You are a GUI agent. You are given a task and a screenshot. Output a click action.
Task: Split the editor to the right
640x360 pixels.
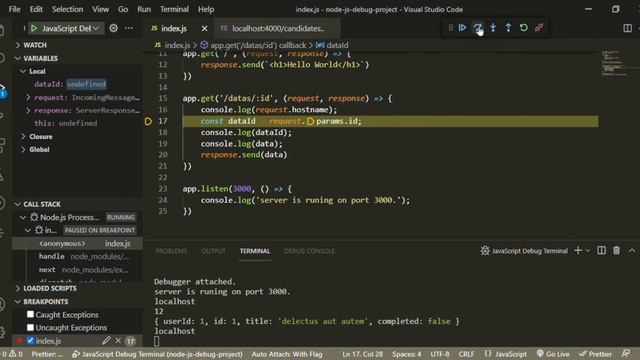click(x=627, y=28)
